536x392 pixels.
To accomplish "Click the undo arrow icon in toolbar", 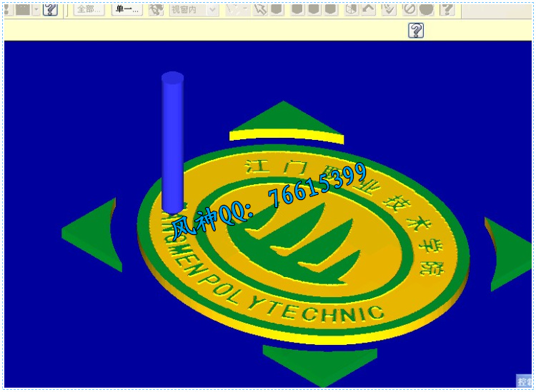I will [369, 9].
